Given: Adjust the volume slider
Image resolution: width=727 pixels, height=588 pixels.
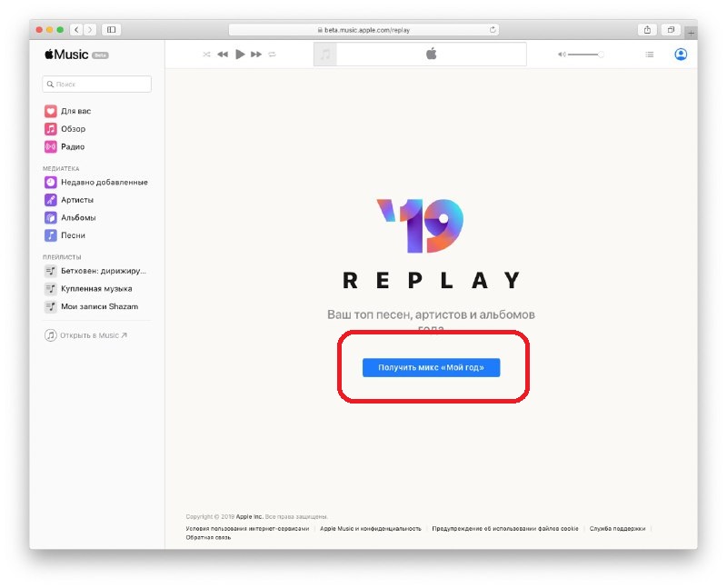Looking at the screenshot, I should click(x=583, y=55).
